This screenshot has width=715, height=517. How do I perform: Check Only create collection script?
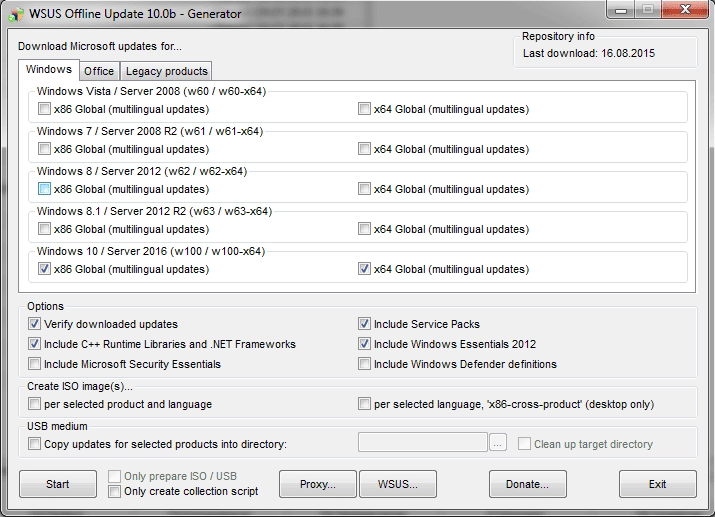pos(114,491)
